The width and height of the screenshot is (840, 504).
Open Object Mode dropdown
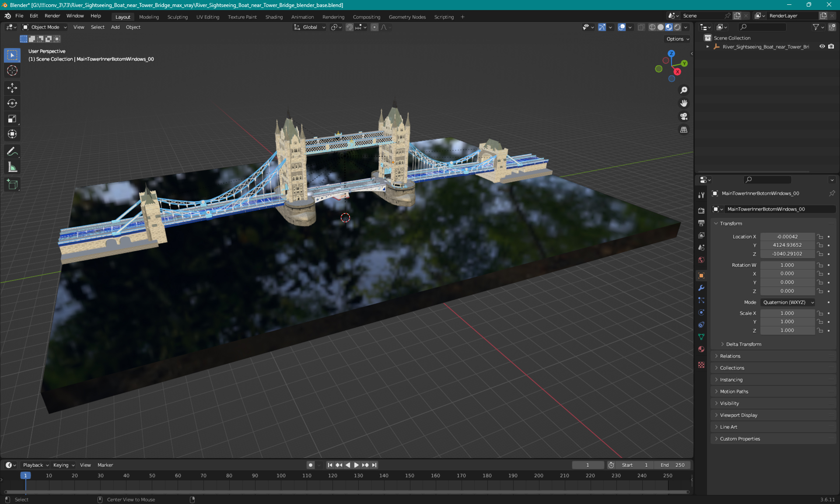click(45, 27)
